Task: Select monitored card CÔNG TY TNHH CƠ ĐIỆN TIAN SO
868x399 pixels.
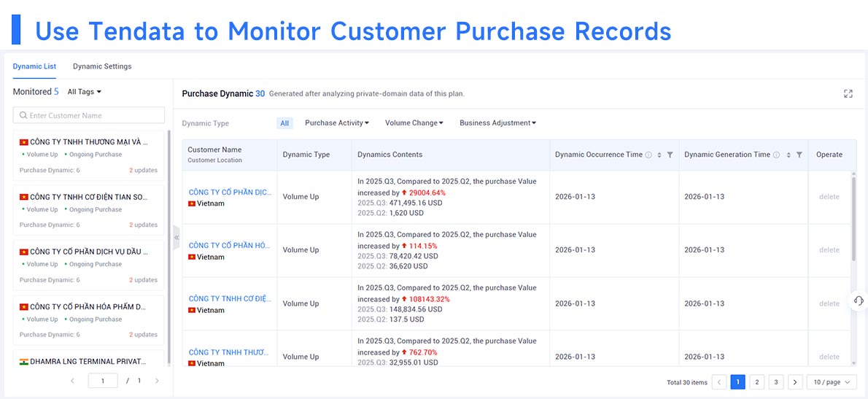Action: click(88, 210)
